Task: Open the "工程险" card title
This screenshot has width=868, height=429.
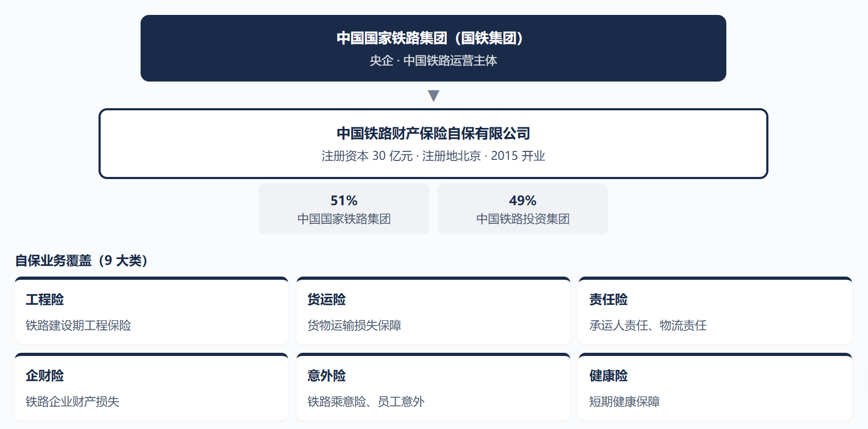Action: point(45,300)
